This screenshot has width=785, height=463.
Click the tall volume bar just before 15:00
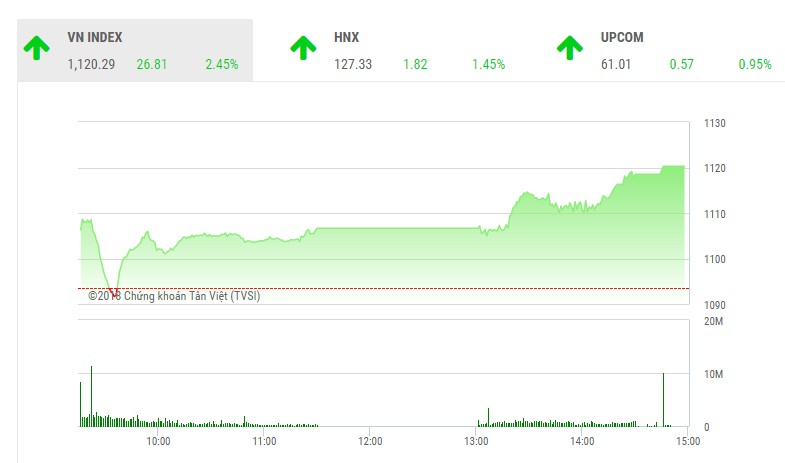663,400
